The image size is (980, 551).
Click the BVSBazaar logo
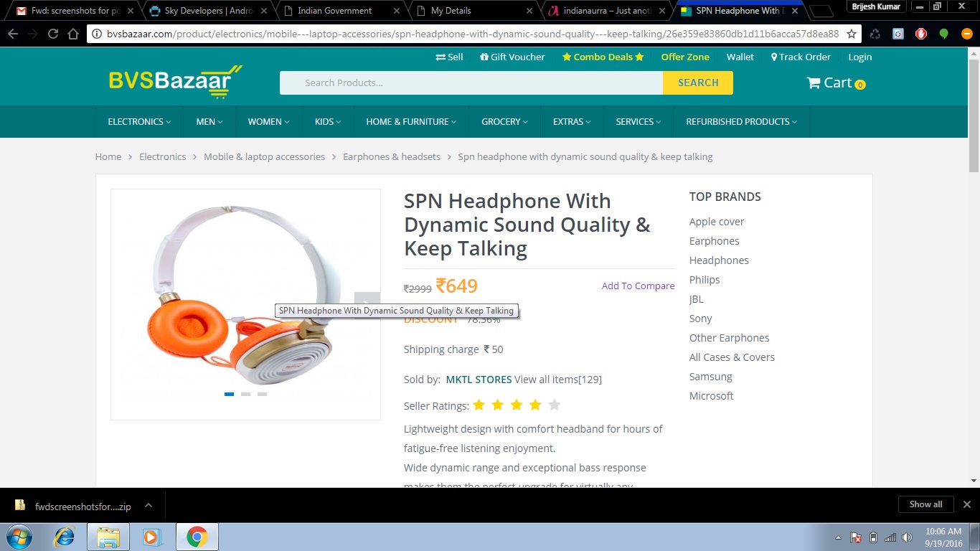coord(175,81)
